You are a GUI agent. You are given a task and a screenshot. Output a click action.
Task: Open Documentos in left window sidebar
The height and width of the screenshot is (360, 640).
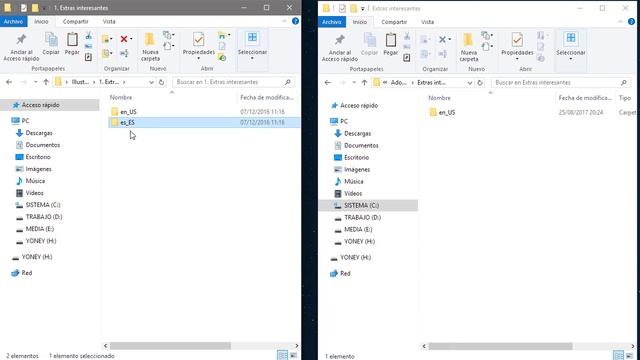point(42,145)
